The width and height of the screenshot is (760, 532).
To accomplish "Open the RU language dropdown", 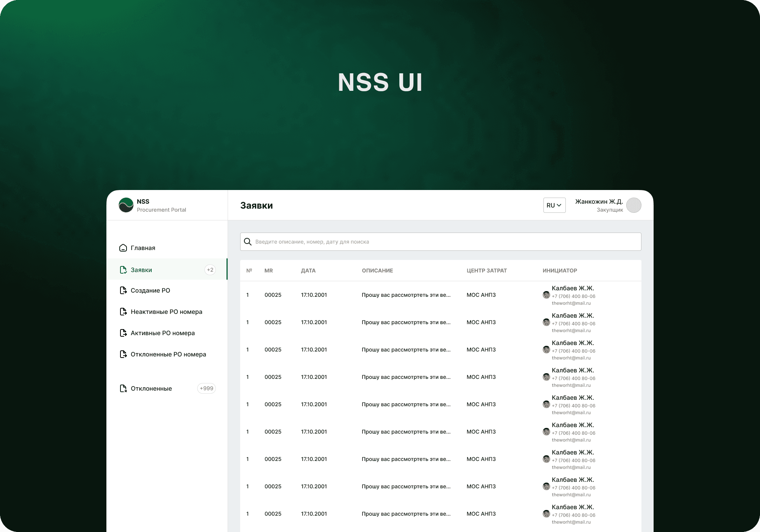I will click(x=554, y=205).
